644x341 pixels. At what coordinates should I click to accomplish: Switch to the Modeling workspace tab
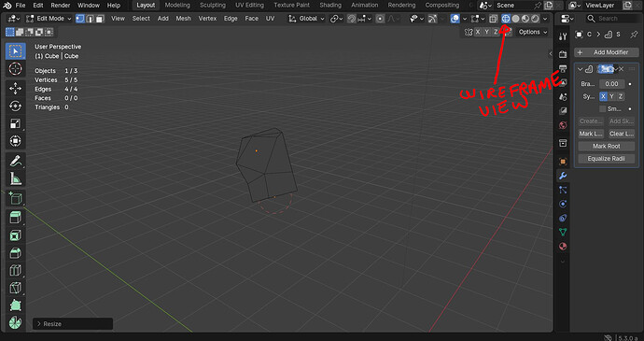pos(177,6)
